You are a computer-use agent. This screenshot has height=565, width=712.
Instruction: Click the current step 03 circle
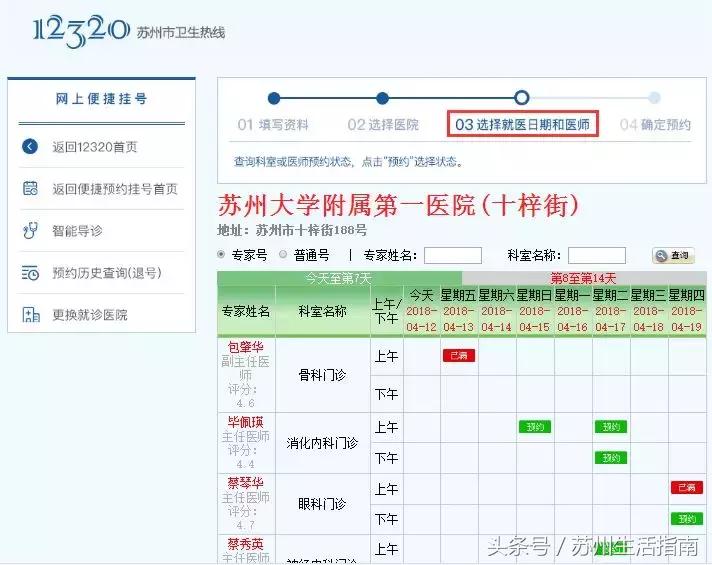pyautogui.click(x=522, y=97)
